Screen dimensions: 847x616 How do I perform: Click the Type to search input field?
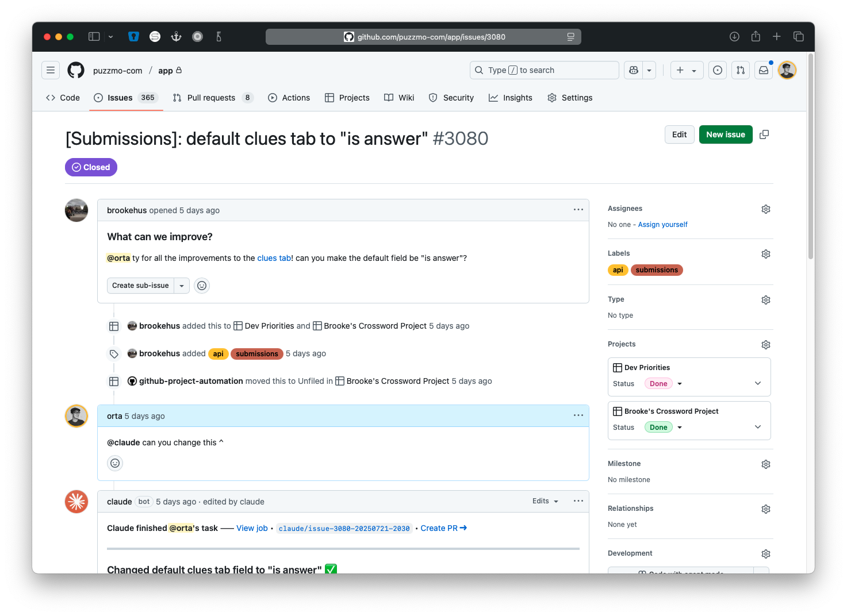543,70
